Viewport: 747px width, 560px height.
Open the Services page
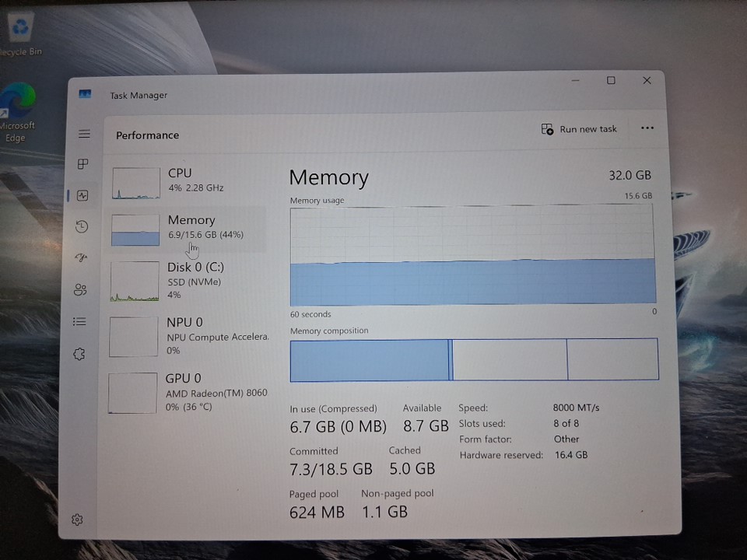click(x=79, y=354)
